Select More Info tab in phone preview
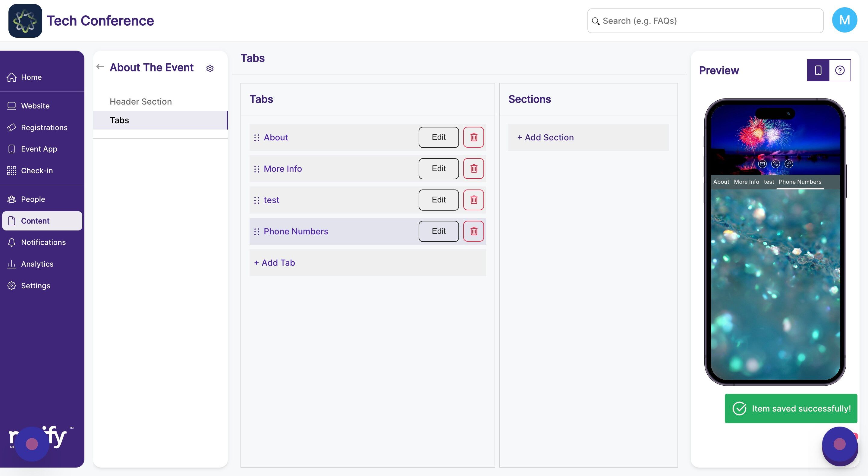The image size is (868, 476). tap(746, 182)
